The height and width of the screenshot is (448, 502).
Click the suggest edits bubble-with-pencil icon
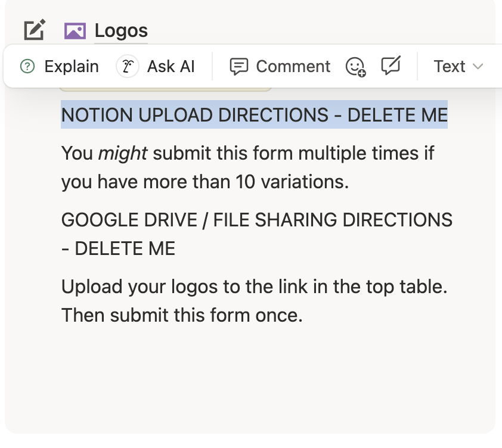(x=391, y=66)
